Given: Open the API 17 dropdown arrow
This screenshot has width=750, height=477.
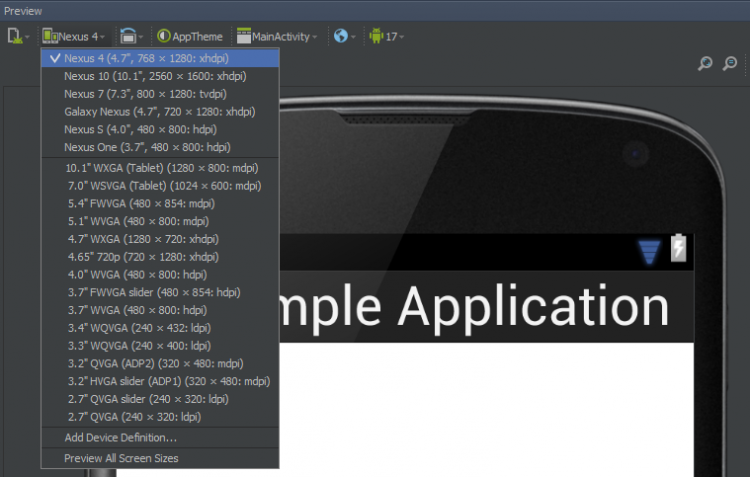Looking at the screenshot, I should [401, 37].
